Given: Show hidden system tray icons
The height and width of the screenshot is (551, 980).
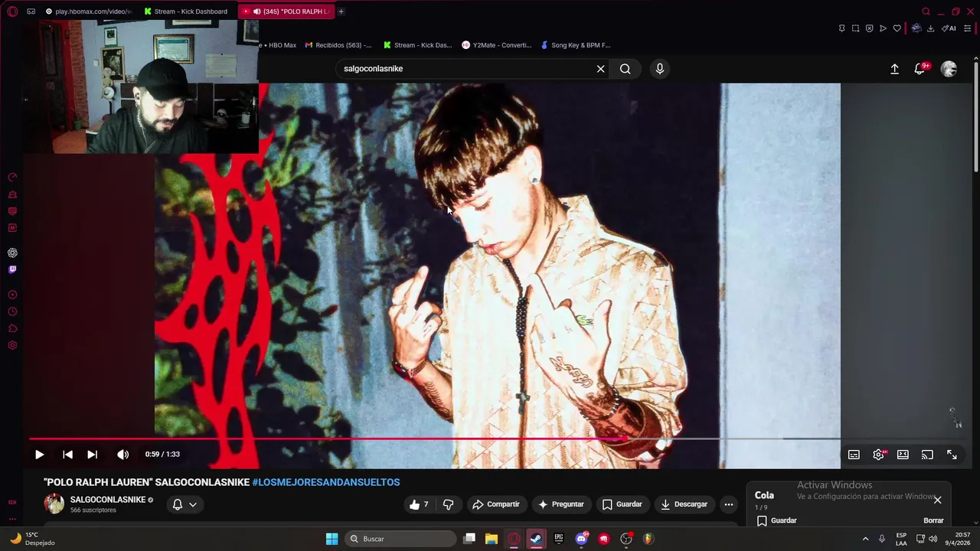Looking at the screenshot, I should (x=865, y=539).
